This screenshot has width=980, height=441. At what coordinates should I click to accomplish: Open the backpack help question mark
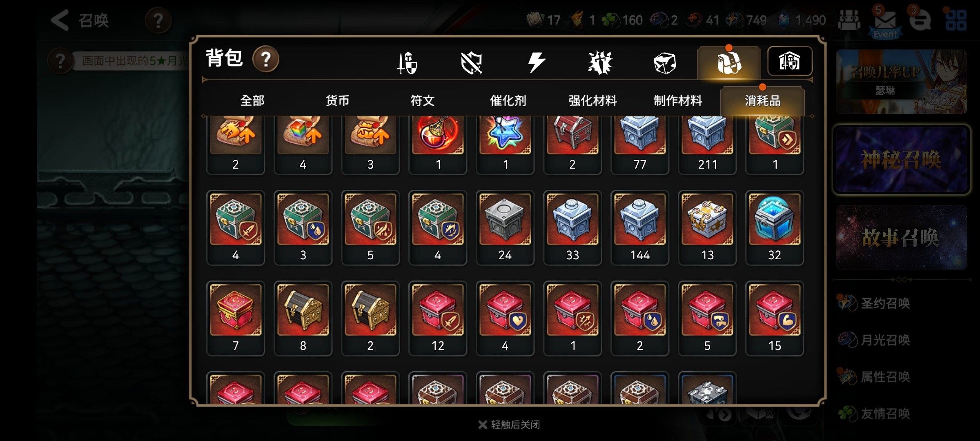[x=266, y=60]
